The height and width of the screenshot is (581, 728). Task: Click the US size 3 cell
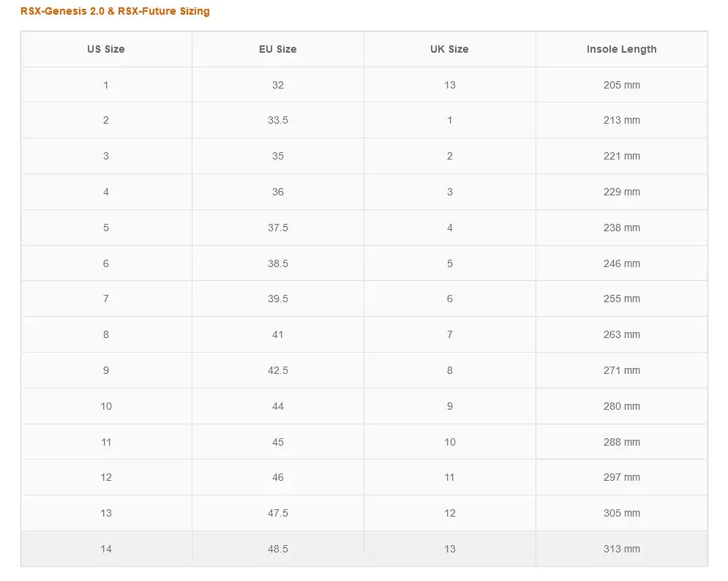point(106,156)
